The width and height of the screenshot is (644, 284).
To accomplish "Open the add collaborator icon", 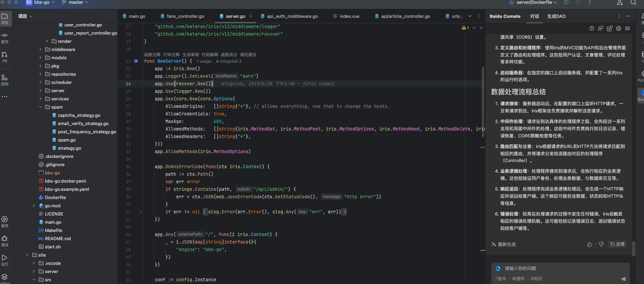I will (620, 2).
